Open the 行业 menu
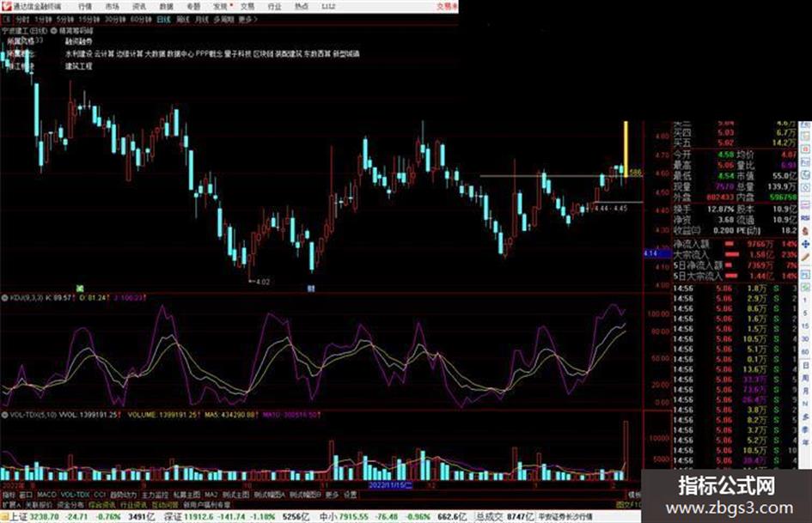This screenshot has height=523, width=812. (274, 6)
